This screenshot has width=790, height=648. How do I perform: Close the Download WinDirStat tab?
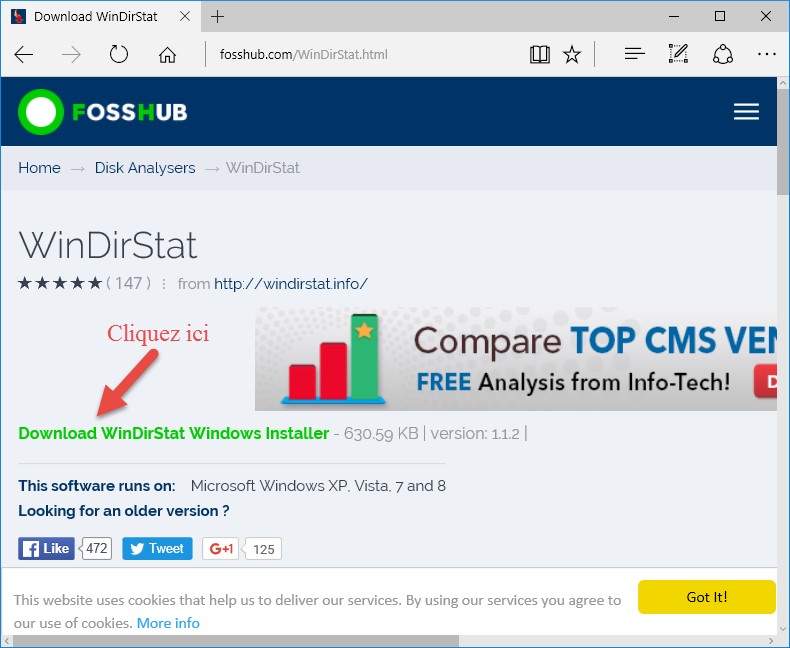185,16
